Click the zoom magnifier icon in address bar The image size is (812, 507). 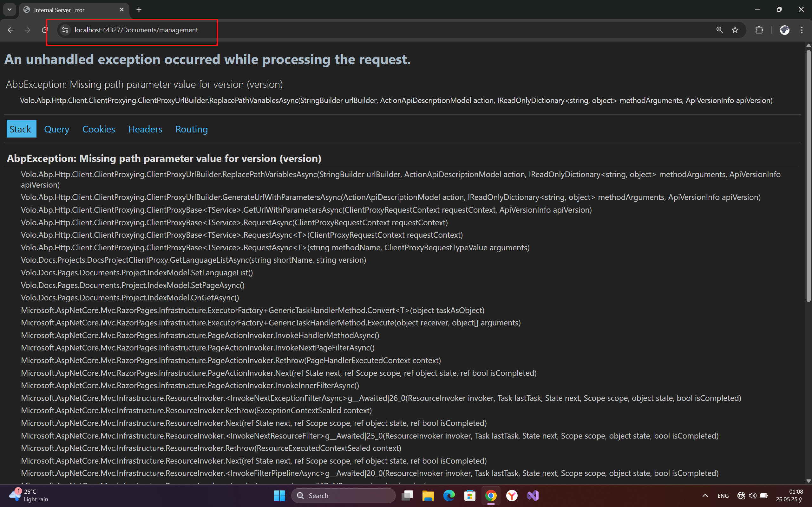coord(719,30)
